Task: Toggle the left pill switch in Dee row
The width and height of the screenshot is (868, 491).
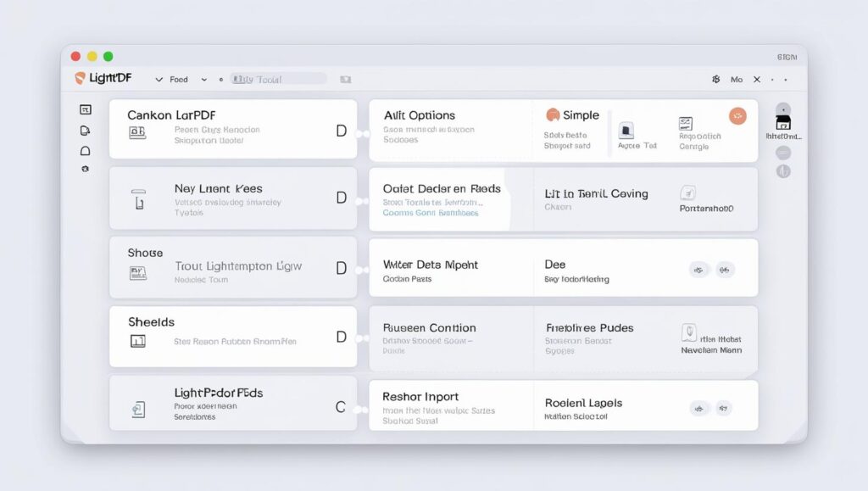Action: pyautogui.click(x=699, y=270)
